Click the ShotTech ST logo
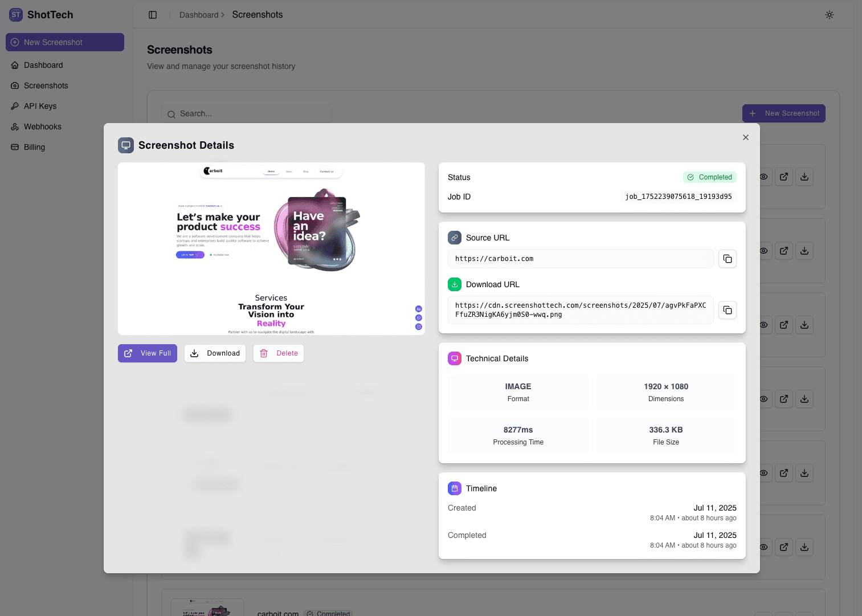 pyautogui.click(x=16, y=15)
